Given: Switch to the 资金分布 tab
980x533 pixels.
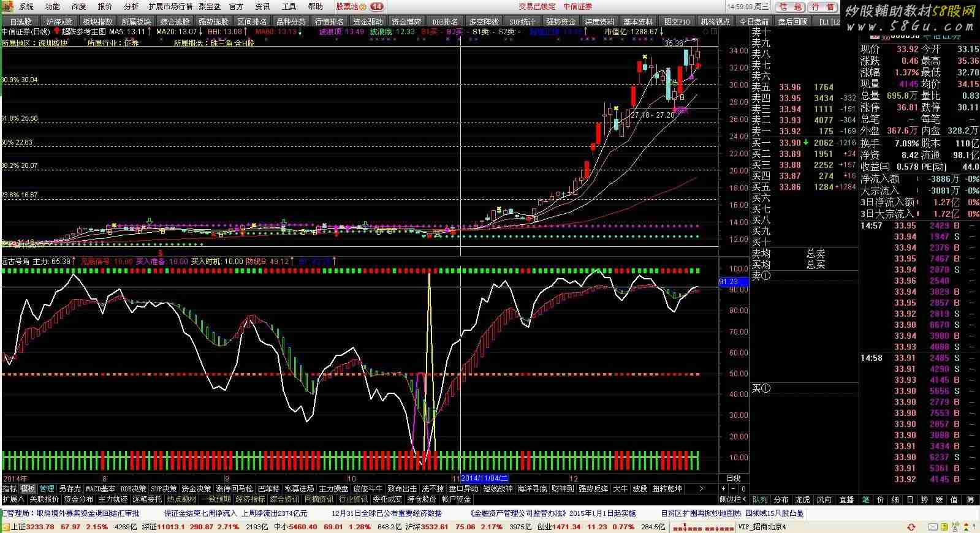Looking at the screenshot, I should [78, 499].
